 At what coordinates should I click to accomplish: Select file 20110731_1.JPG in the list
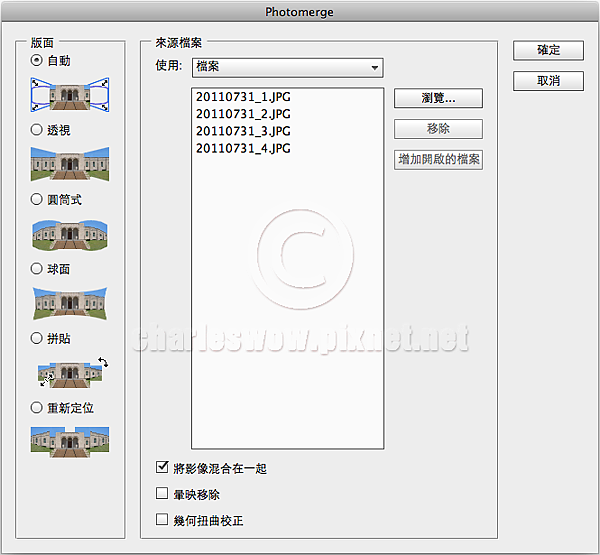[x=243, y=97]
